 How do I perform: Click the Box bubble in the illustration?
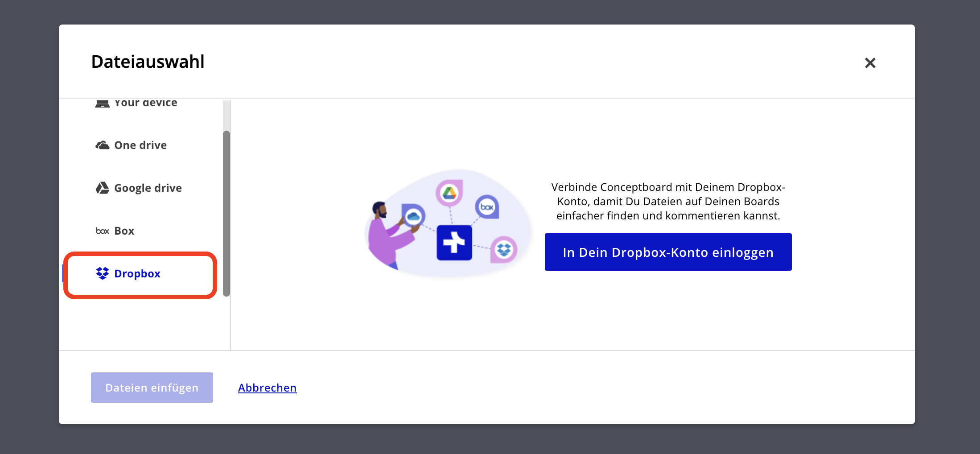point(487,207)
